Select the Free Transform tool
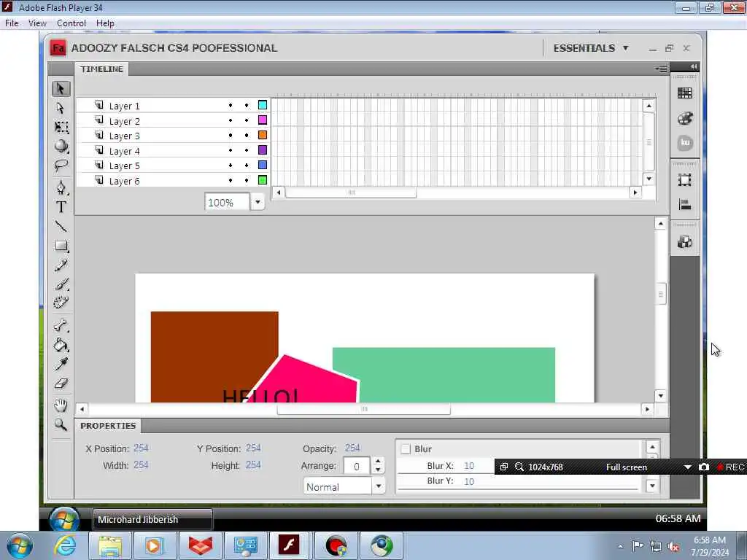 coord(61,127)
